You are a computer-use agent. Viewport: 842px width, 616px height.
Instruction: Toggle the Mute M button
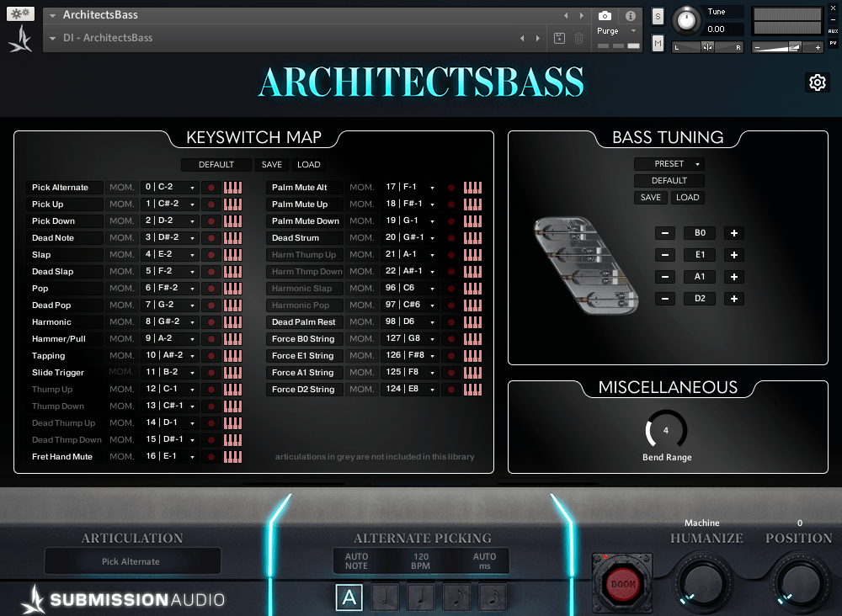coord(658,43)
